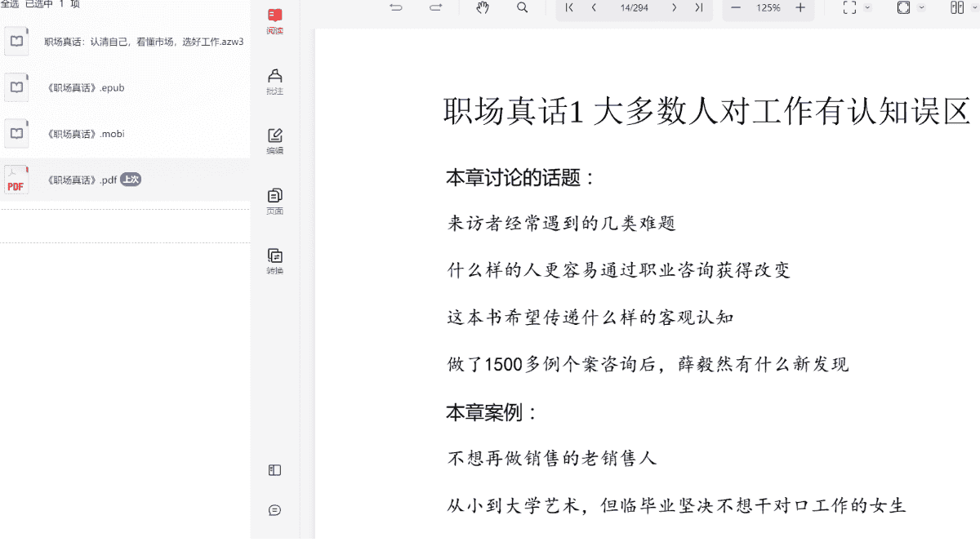The width and height of the screenshot is (980, 542).
Task: Open the search magnifier tool
Action: click(522, 8)
